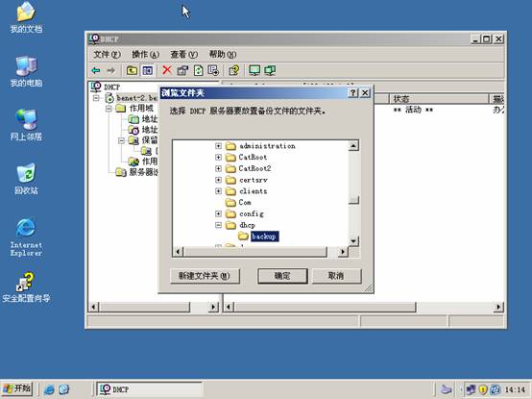Click the green back arrow toolbar icon

coord(96,70)
